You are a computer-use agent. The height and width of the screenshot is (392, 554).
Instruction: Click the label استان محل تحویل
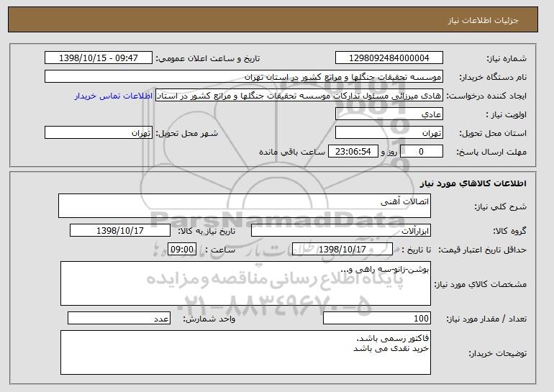click(493, 134)
